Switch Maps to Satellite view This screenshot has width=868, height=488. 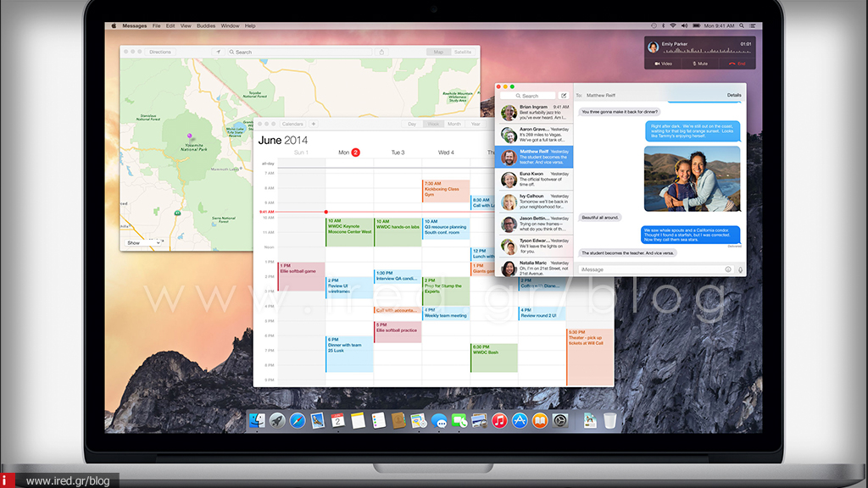coord(463,52)
